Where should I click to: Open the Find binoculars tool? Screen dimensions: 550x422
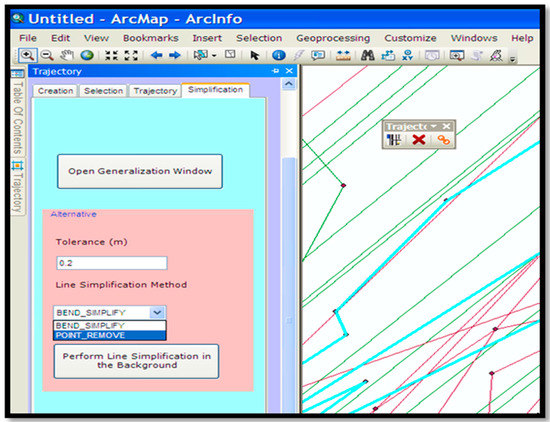(x=368, y=55)
